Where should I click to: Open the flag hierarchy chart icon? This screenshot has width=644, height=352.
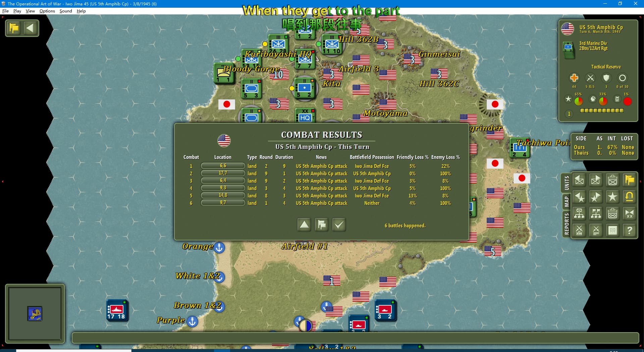tap(596, 214)
